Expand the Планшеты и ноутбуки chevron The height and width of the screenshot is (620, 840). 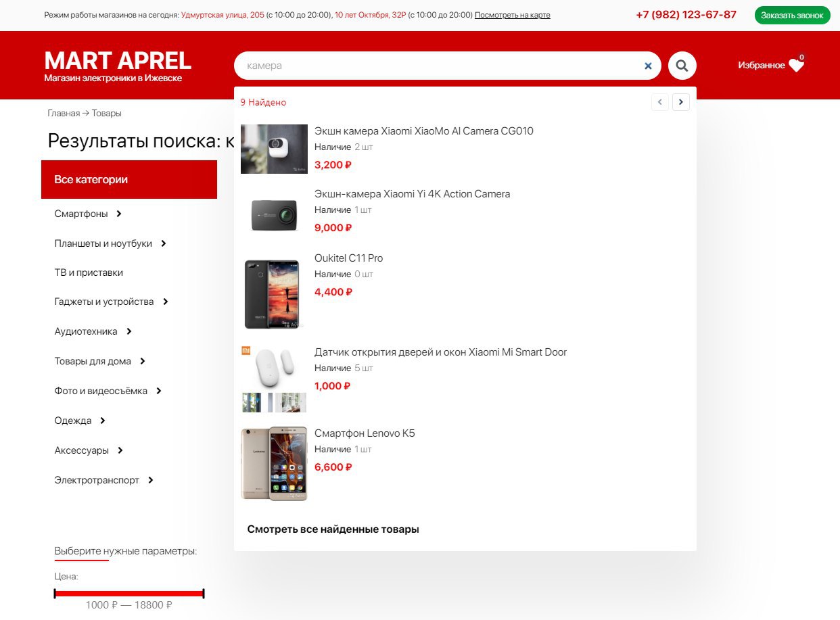164,243
